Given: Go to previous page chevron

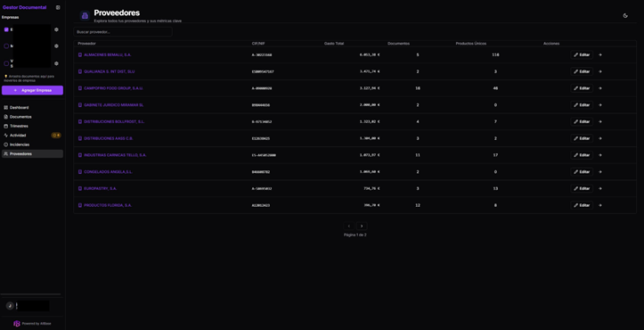Looking at the screenshot, I should tap(348, 226).
